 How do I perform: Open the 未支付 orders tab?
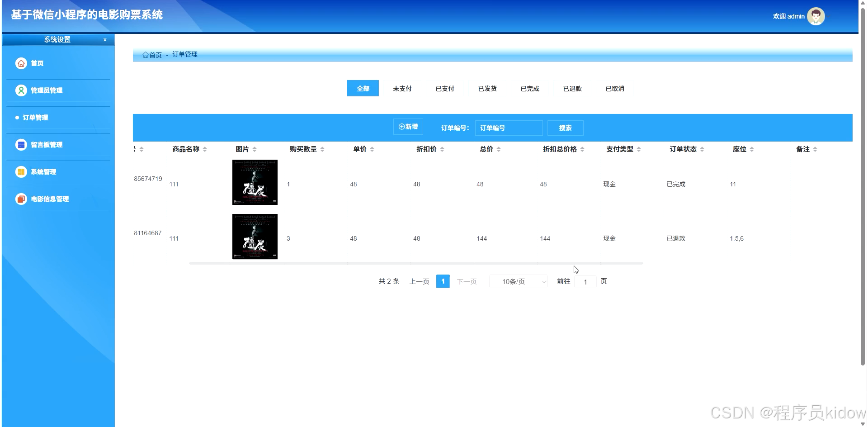[402, 88]
